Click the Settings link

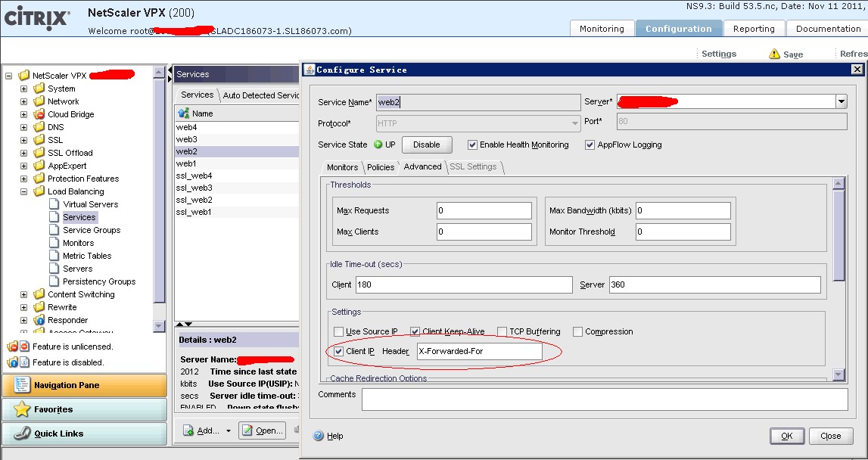[x=718, y=54]
